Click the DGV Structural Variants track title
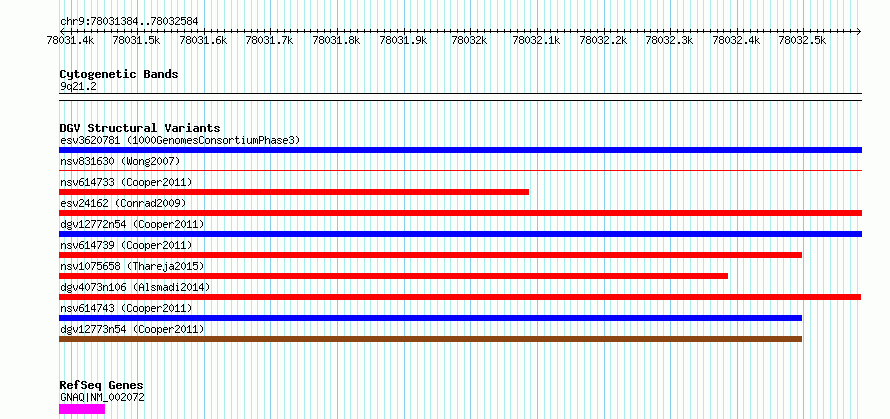 140,128
